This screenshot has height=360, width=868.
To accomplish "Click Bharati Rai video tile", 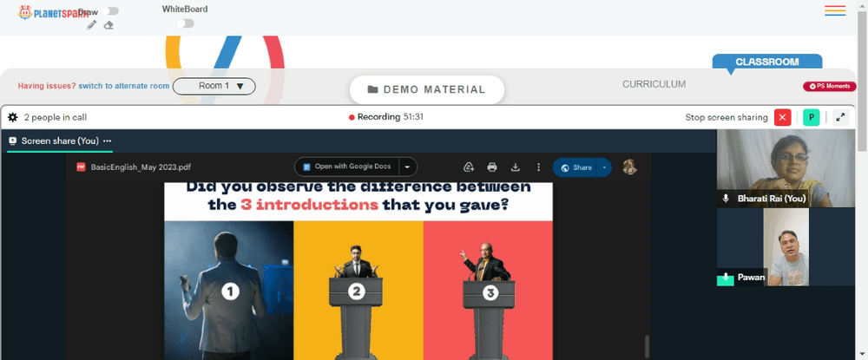I will pyautogui.click(x=786, y=168).
